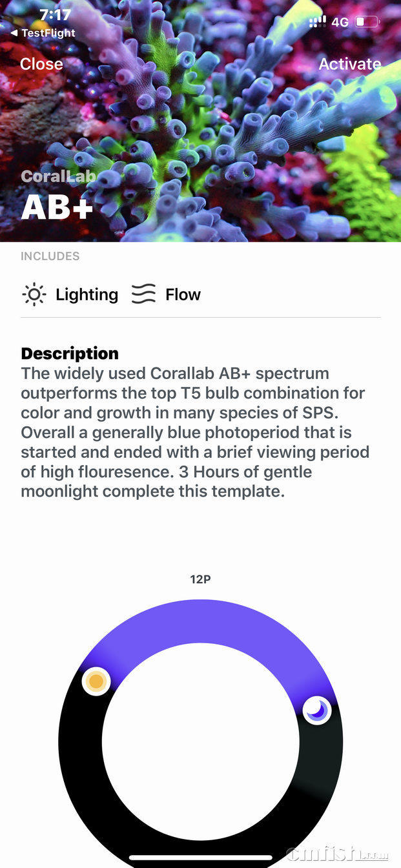Select the moon marker on the ring

[x=317, y=710]
